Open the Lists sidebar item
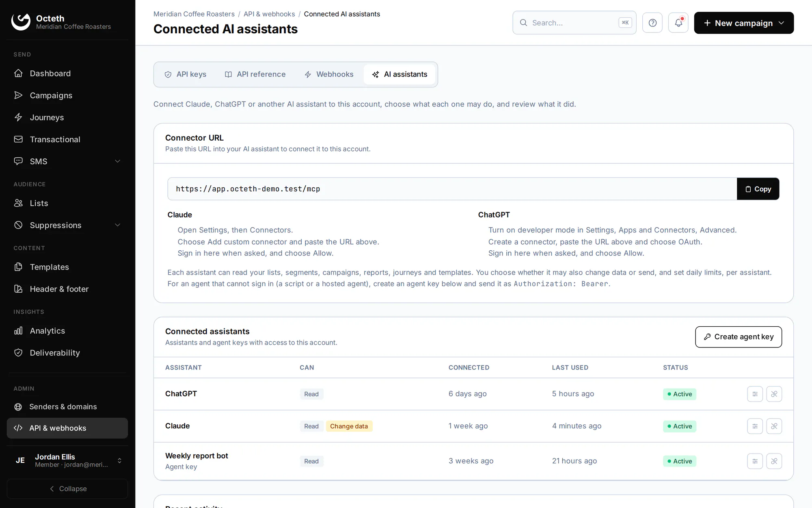 (67, 203)
